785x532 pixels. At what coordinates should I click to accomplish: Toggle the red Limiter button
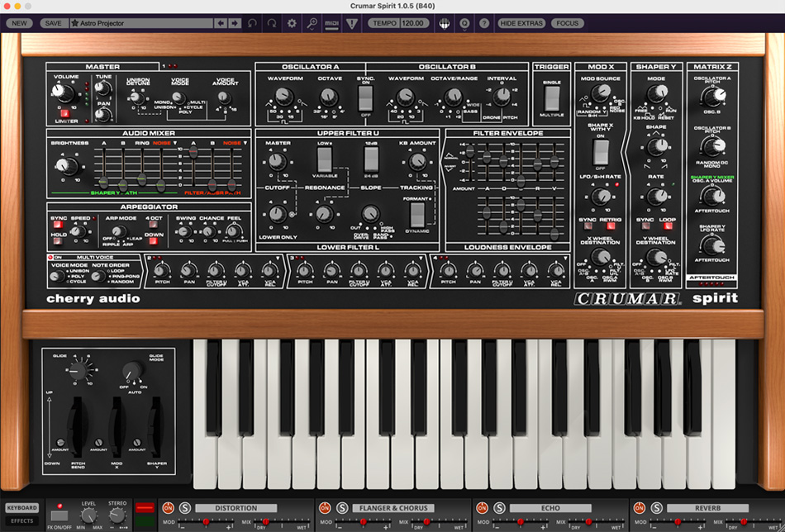pos(64,113)
